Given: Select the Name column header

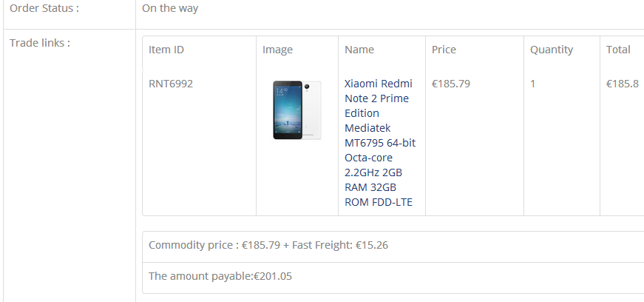Looking at the screenshot, I should (359, 50).
